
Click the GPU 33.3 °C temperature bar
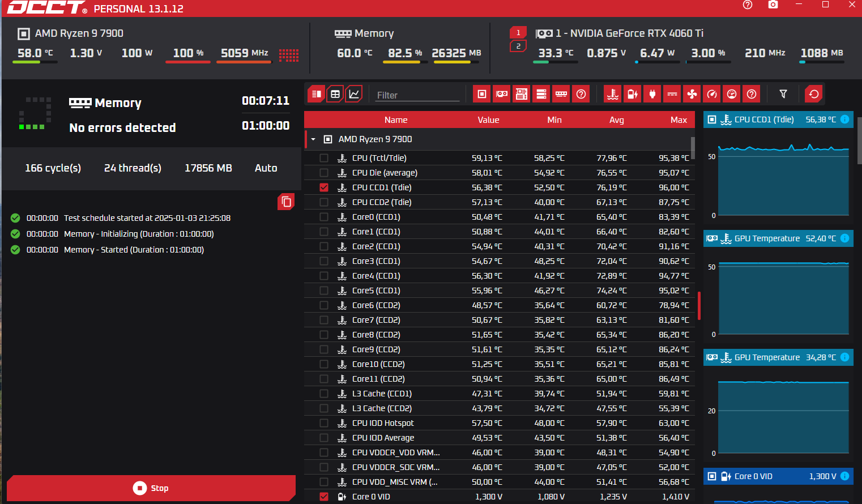(556, 62)
